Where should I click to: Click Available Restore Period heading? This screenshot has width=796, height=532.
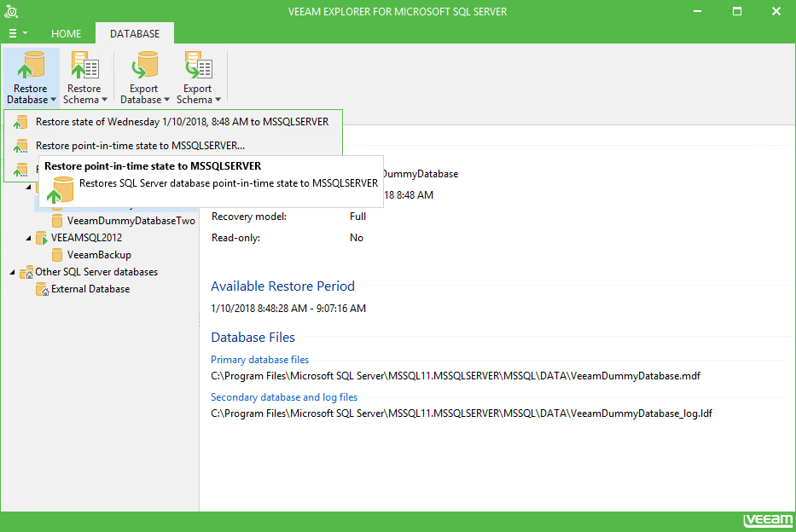[x=282, y=286]
